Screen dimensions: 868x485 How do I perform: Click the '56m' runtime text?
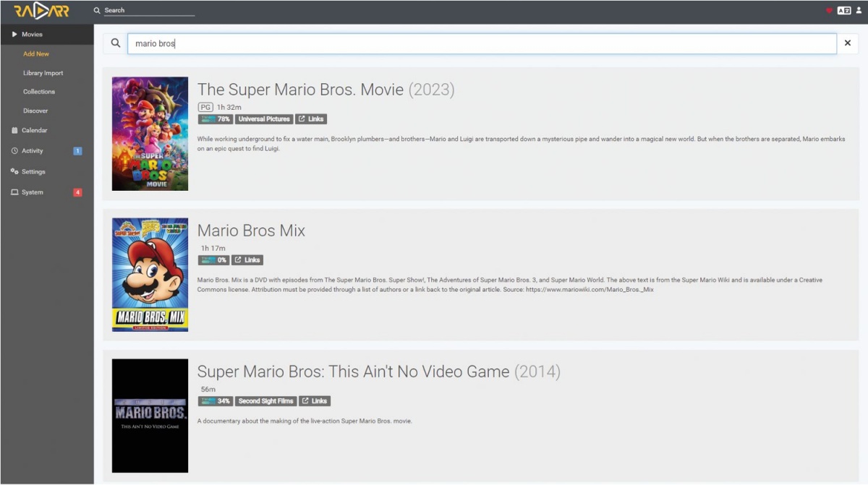coord(208,389)
